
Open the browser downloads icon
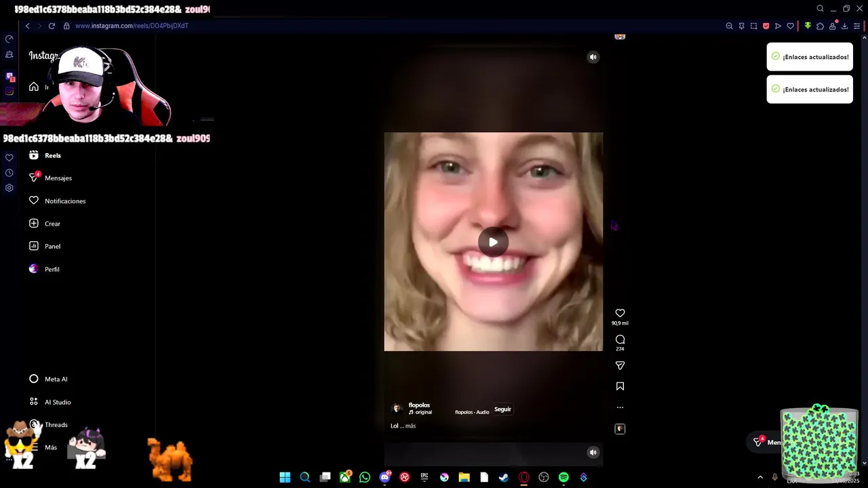click(x=844, y=26)
